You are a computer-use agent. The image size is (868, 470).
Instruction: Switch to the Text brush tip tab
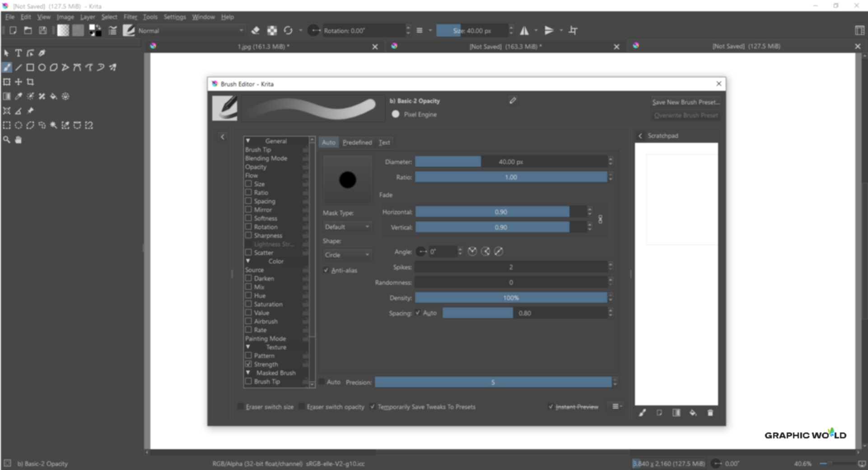(384, 142)
